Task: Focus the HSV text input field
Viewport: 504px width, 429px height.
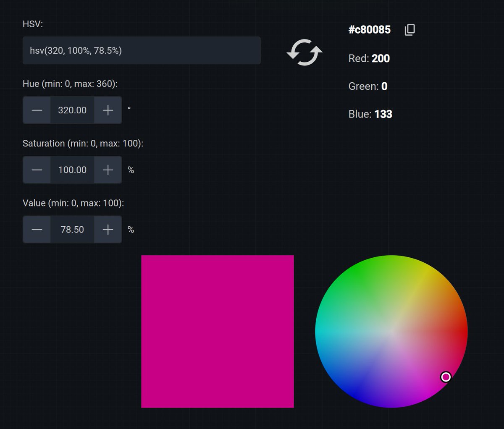Action: pos(142,50)
